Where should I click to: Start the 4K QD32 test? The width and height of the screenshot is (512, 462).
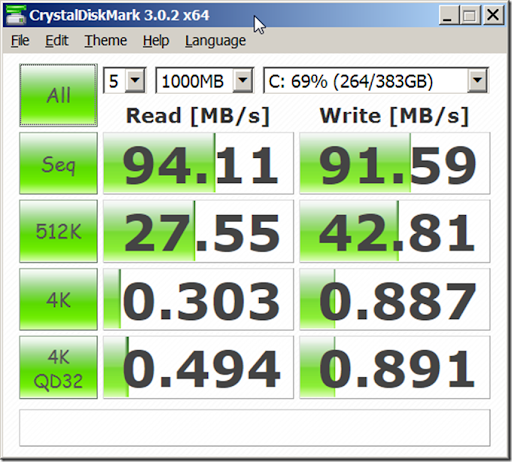coord(58,367)
